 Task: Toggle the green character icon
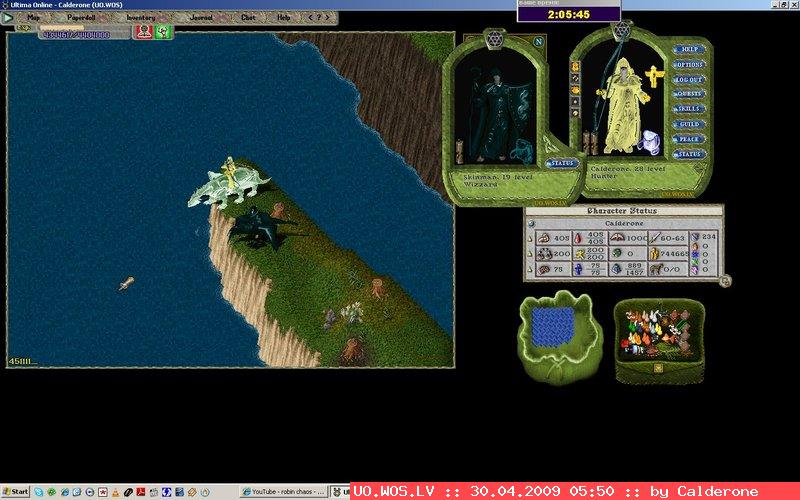click(163, 32)
